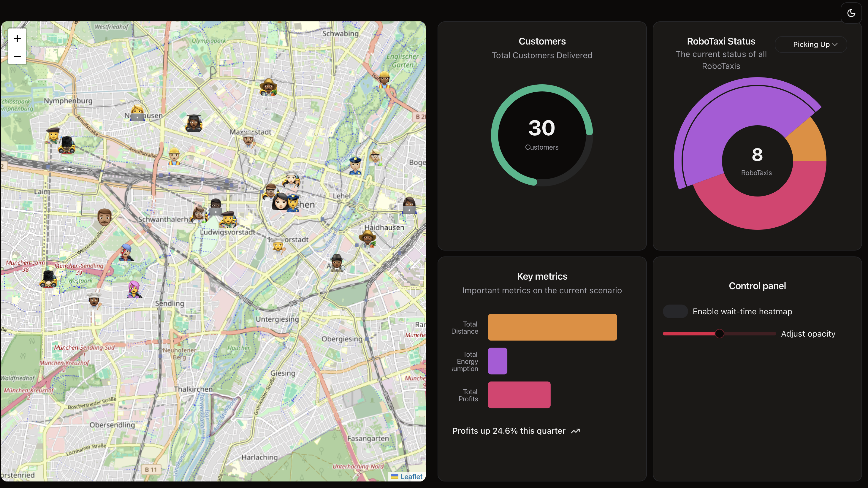Screen dimensions: 868x488
Task: Click the pink Total Profits bar
Action: [519, 395]
